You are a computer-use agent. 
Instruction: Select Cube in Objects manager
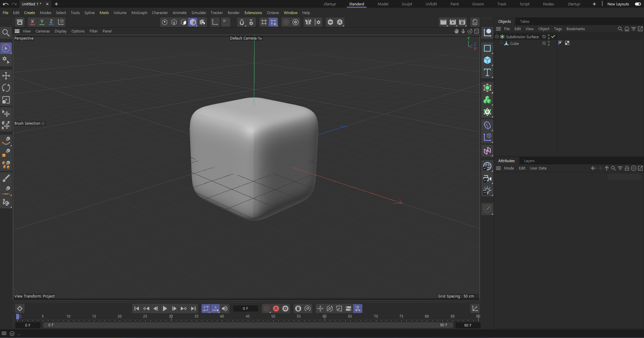[x=514, y=44]
